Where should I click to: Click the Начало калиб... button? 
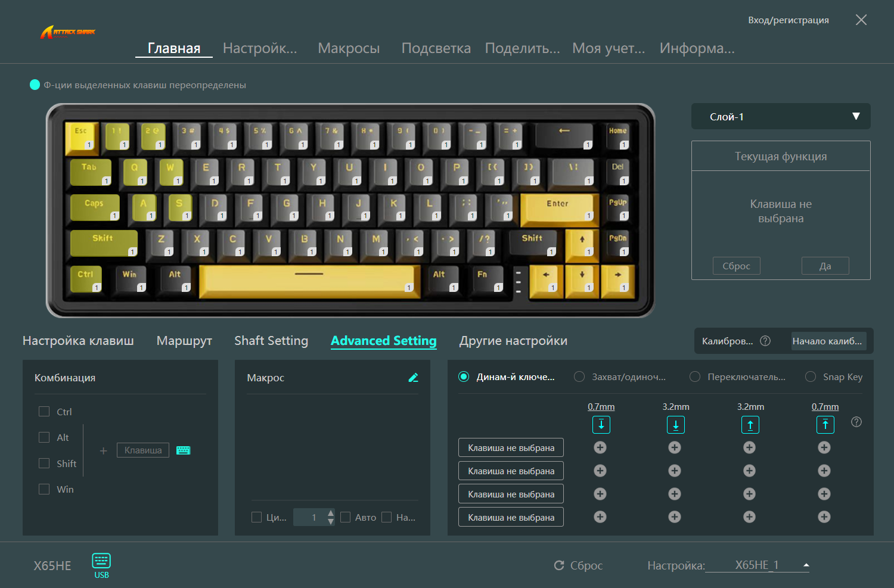[x=827, y=341]
